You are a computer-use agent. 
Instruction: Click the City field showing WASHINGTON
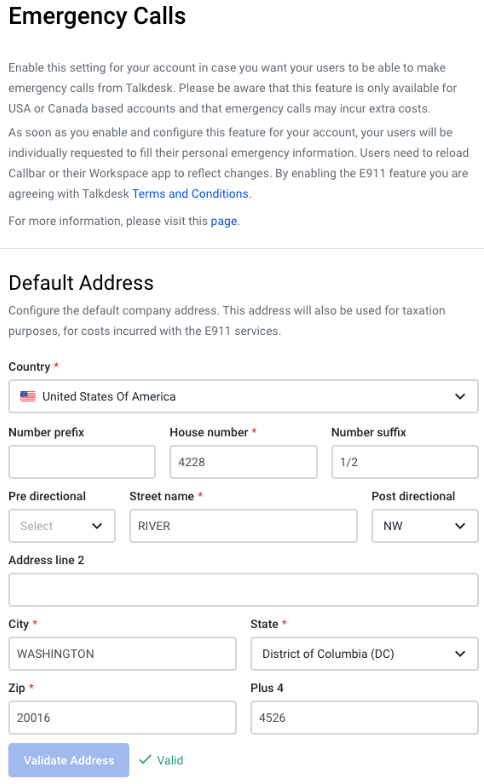point(122,654)
